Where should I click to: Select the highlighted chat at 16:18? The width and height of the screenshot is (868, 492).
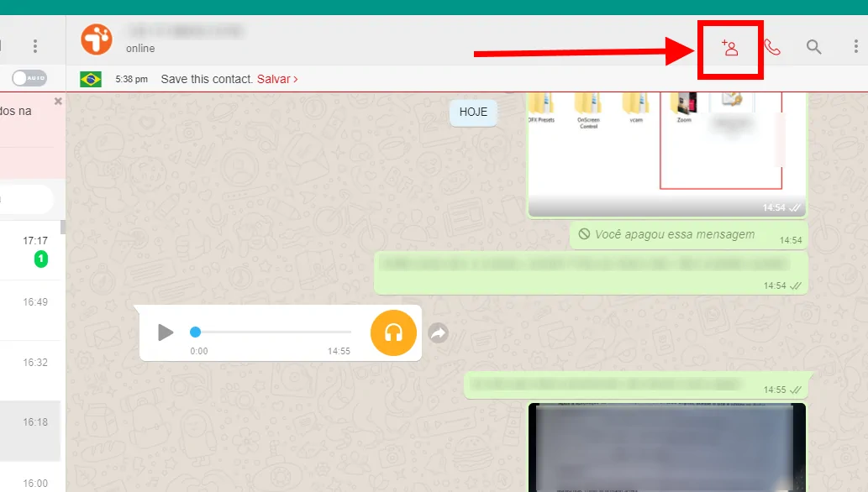30,431
